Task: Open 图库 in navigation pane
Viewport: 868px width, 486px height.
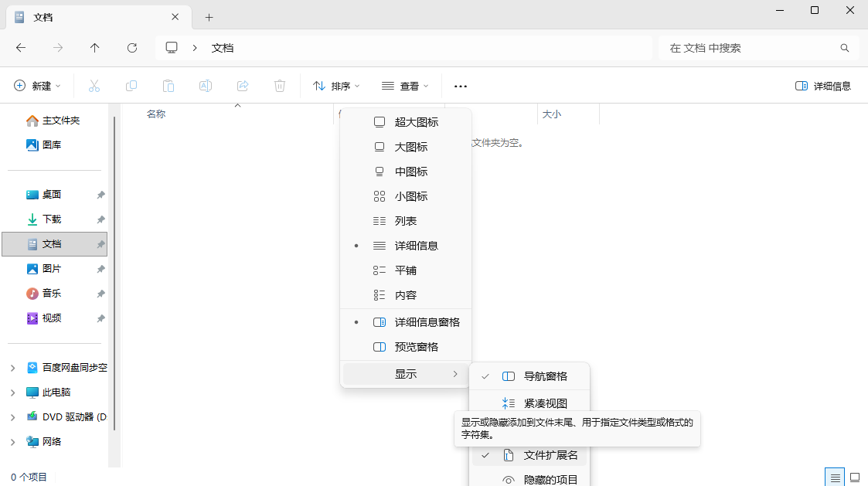Action: (44, 145)
